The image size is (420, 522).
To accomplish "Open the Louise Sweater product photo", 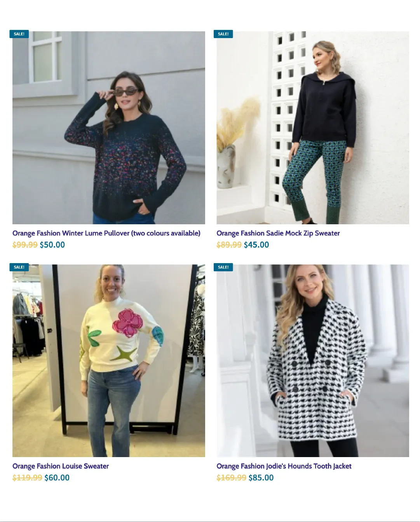I will [x=109, y=361].
